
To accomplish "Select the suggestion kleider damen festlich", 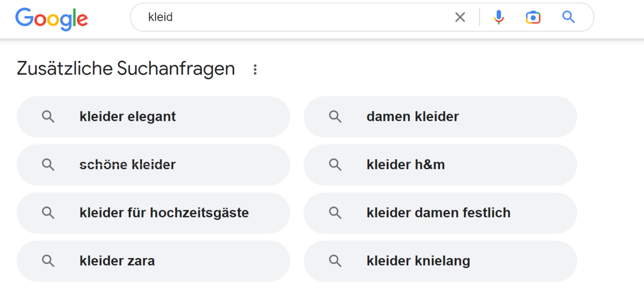I will (439, 212).
